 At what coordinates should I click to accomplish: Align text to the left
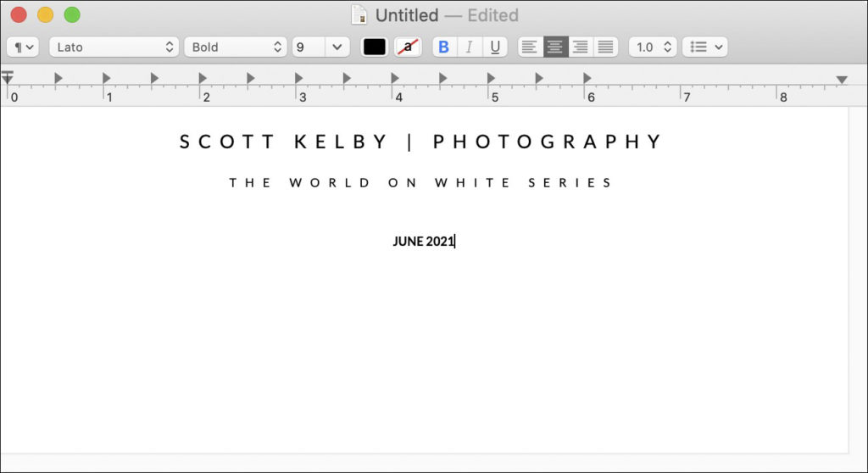pos(530,47)
